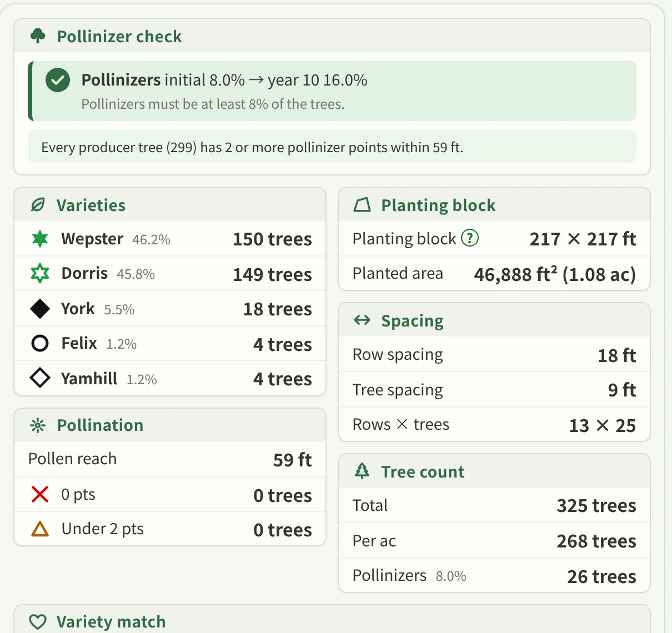The width and height of the screenshot is (672, 633).
Task: Click the red X icon for 0 pts
Action: (x=40, y=494)
